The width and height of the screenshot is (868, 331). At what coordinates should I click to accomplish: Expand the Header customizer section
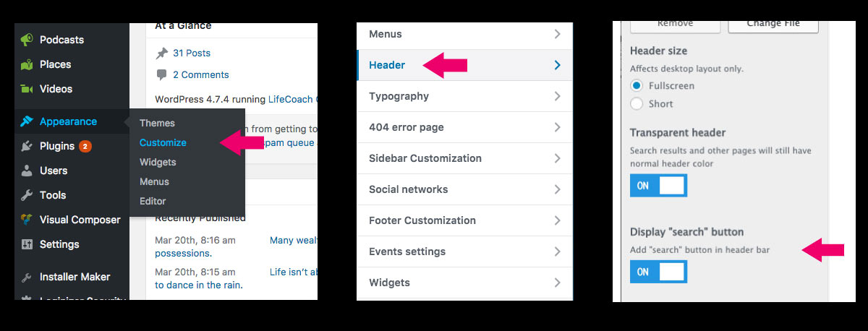point(465,65)
